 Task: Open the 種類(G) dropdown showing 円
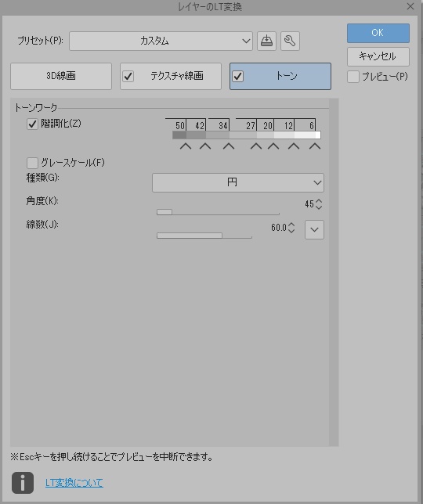tap(237, 182)
